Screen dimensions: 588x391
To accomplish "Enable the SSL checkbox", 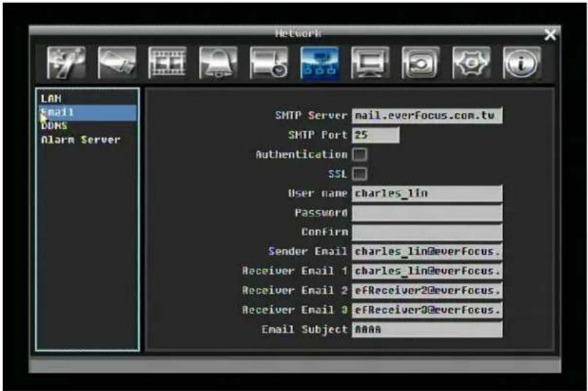I will pyautogui.click(x=360, y=174).
